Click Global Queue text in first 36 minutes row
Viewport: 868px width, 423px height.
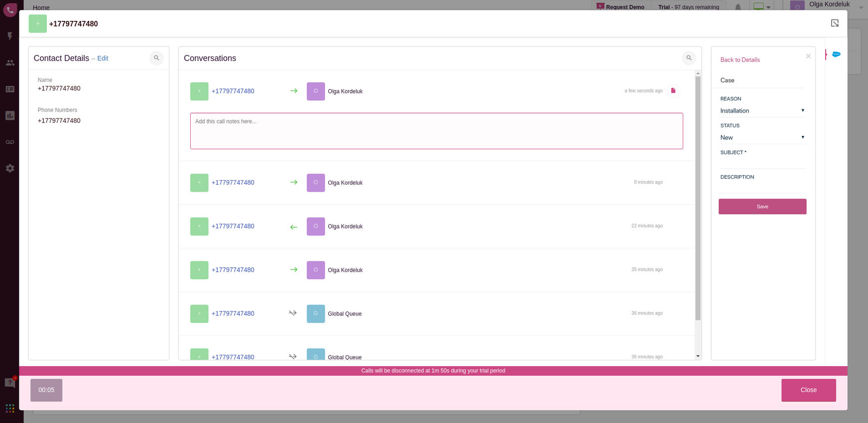[x=345, y=314]
